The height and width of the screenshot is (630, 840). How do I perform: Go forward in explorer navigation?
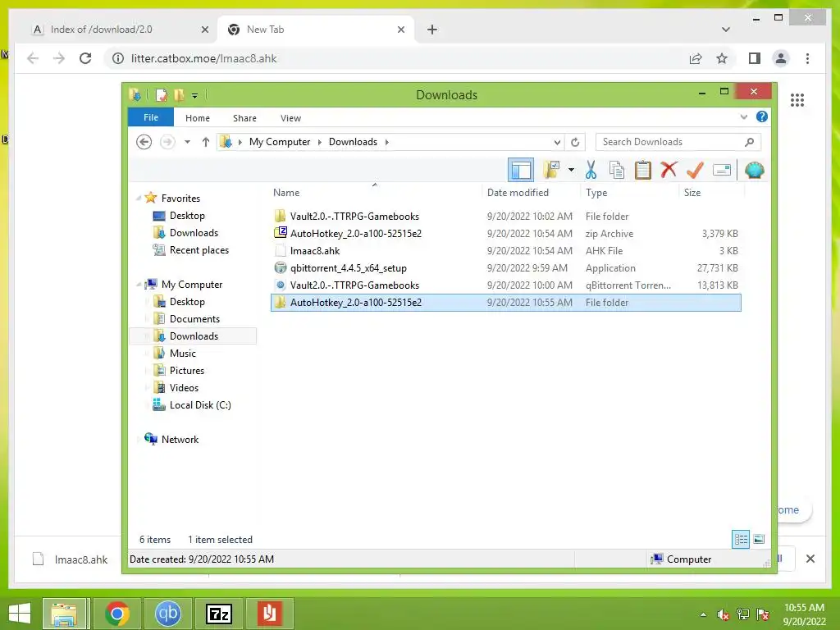(x=167, y=142)
